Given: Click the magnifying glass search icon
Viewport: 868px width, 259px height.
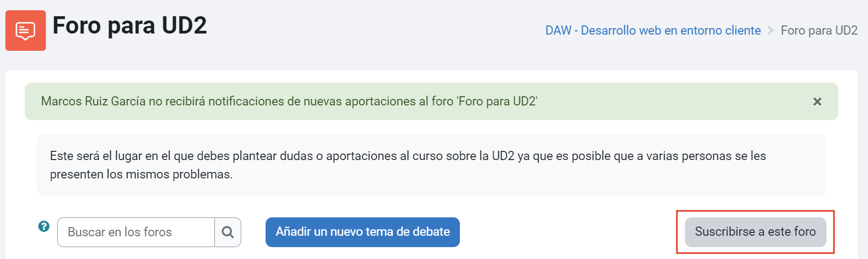Looking at the screenshot, I should [228, 232].
